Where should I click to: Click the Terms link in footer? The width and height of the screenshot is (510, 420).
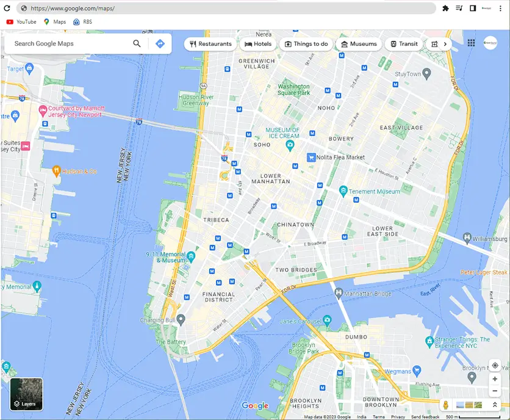pyautogui.click(x=379, y=417)
